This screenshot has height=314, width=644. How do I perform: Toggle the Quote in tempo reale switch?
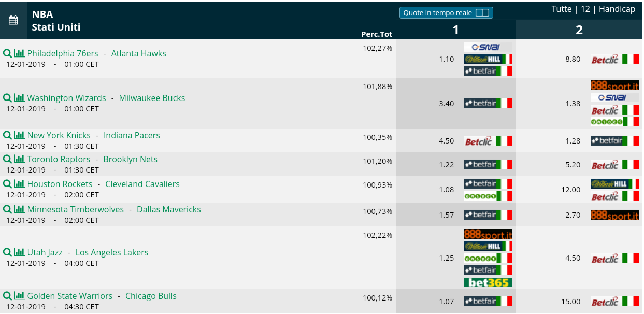pos(482,13)
